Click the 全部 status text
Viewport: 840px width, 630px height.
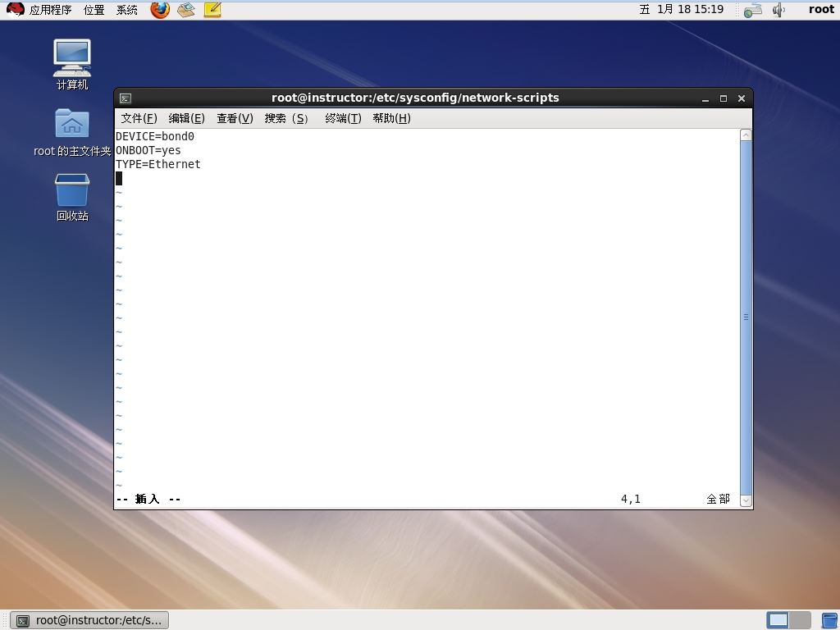[x=718, y=500]
